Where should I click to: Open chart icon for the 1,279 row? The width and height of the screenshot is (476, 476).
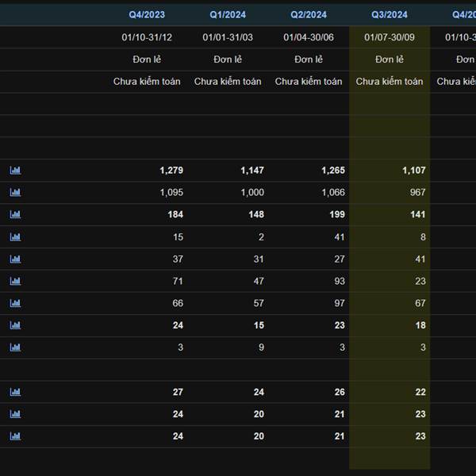tap(15, 170)
